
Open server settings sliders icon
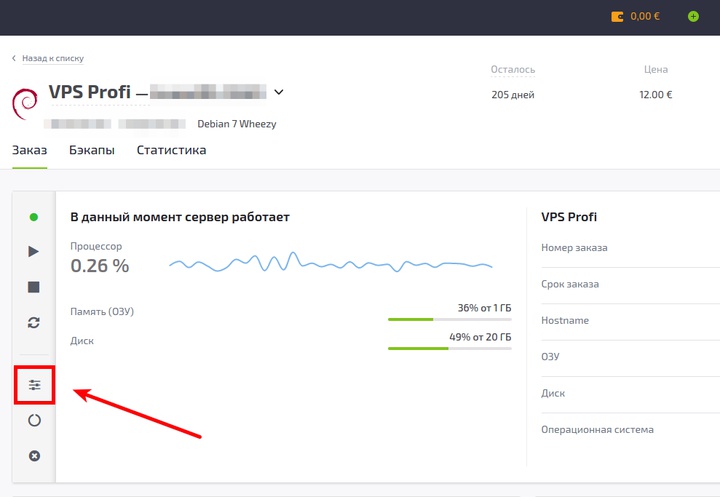[x=34, y=385]
